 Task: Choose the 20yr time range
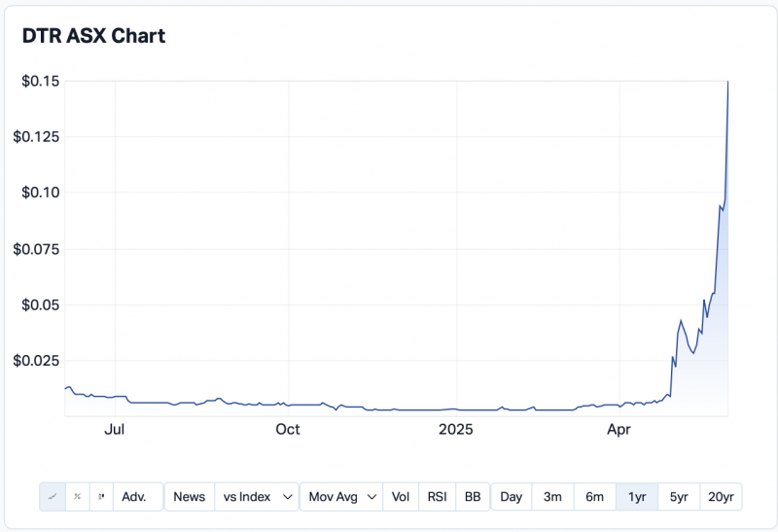pyautogui.click(x=721, y=497)
